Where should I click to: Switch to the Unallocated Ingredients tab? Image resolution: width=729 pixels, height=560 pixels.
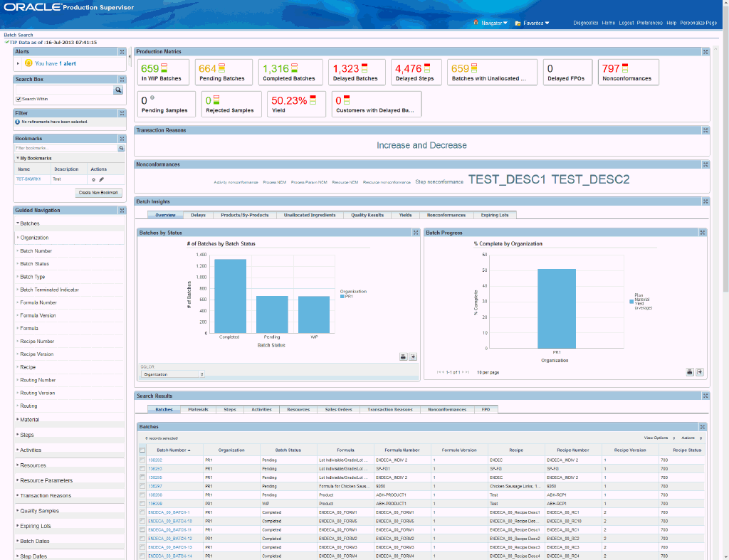pyautogui.click(x=310, y=215)
